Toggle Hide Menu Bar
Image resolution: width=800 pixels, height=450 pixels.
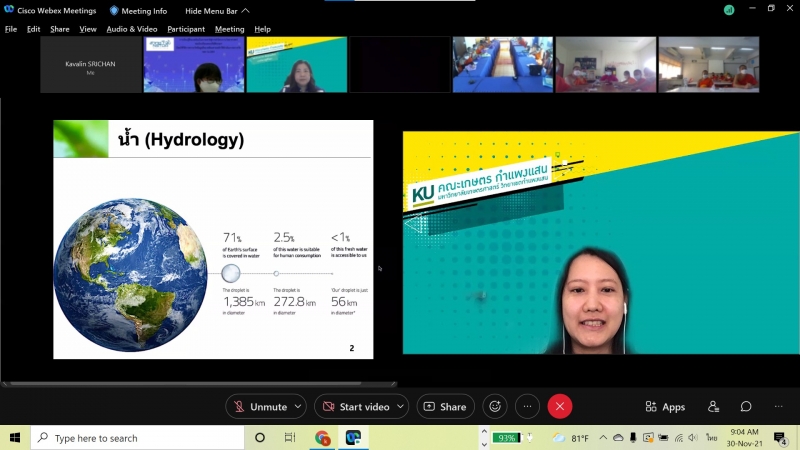pos(217,10)
